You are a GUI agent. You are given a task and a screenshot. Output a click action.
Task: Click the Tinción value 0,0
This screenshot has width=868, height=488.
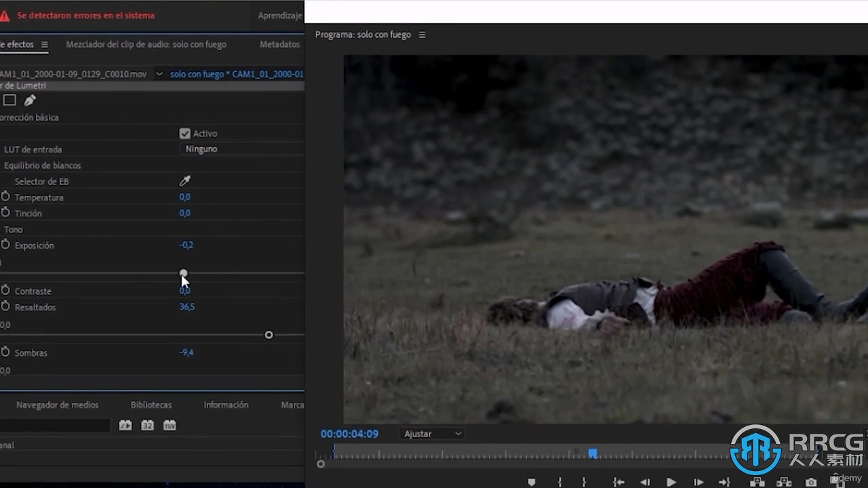[184, 213]
